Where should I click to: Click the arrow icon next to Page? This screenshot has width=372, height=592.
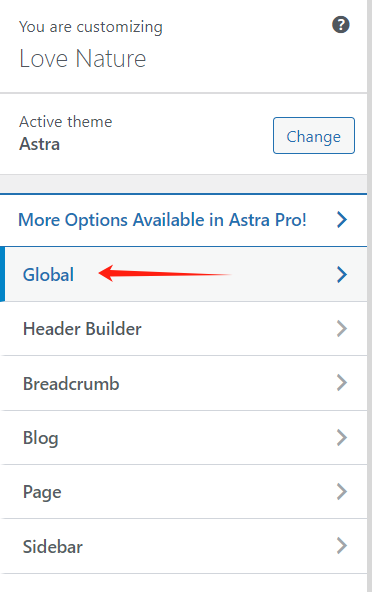pyautogui.click(x=342, y=492)
